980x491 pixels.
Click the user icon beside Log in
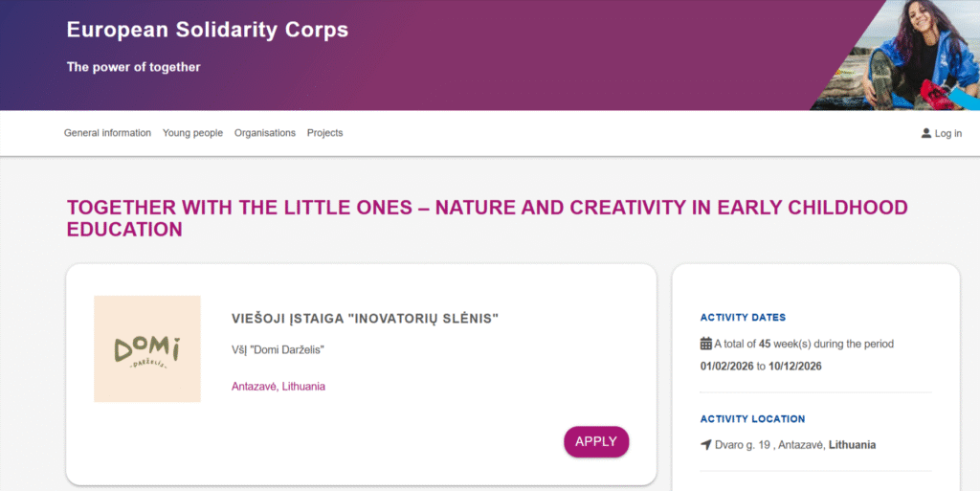click(x=926, y=133)
